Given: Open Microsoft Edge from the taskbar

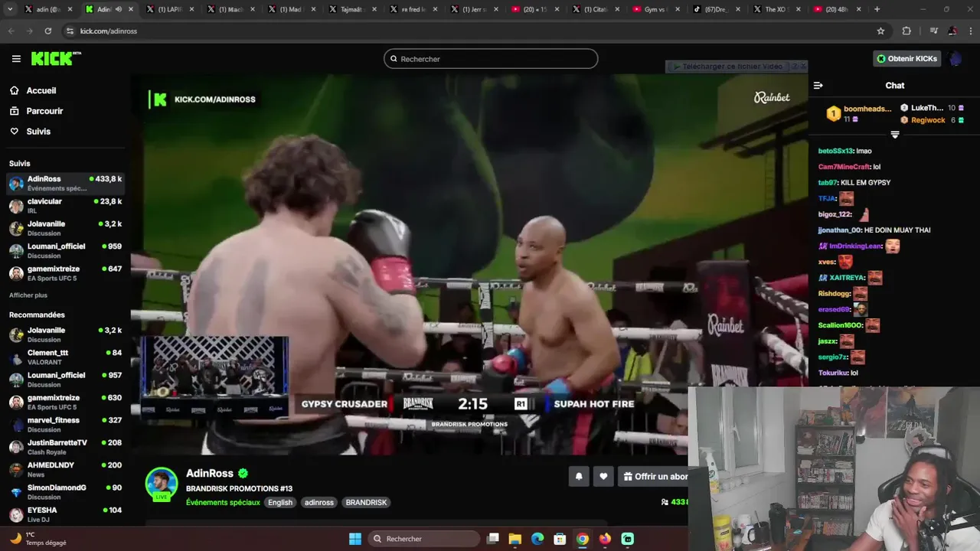Looking at the screenshot, I should click(537, 539).
